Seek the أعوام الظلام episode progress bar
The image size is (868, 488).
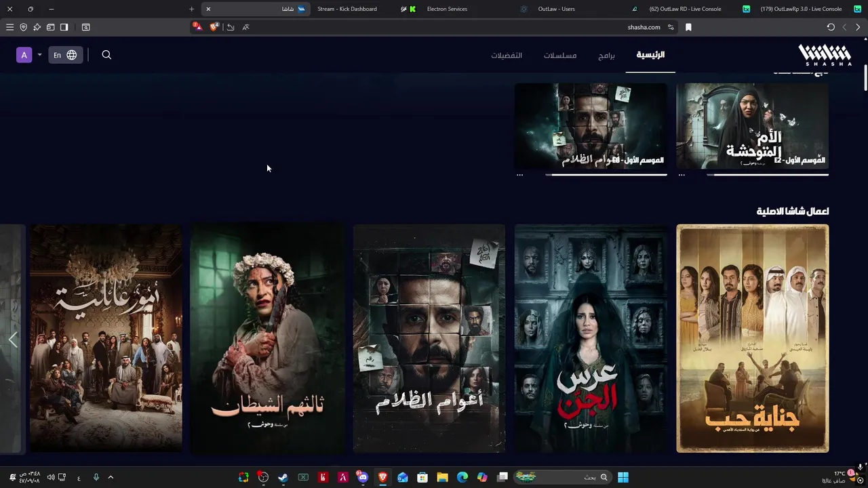coord(606,175)
